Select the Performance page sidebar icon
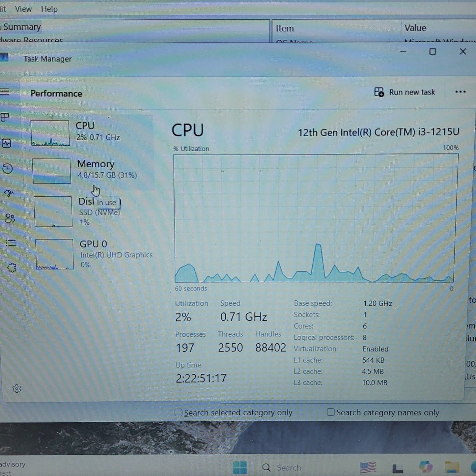The height and width of the screenshot is (476, 476). [7, 143]
